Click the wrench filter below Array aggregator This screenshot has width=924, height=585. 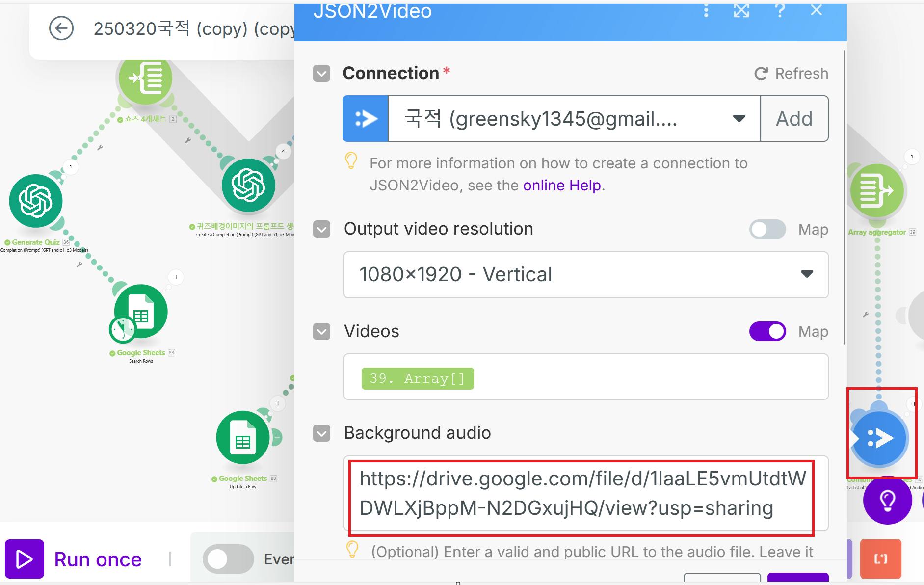866,314
